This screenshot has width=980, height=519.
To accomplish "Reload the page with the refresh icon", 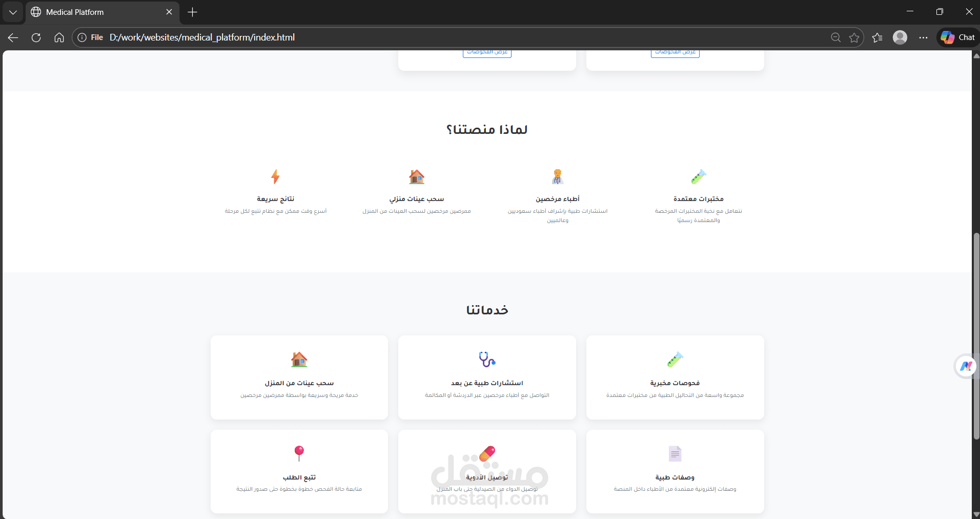I will pos(36,37).
